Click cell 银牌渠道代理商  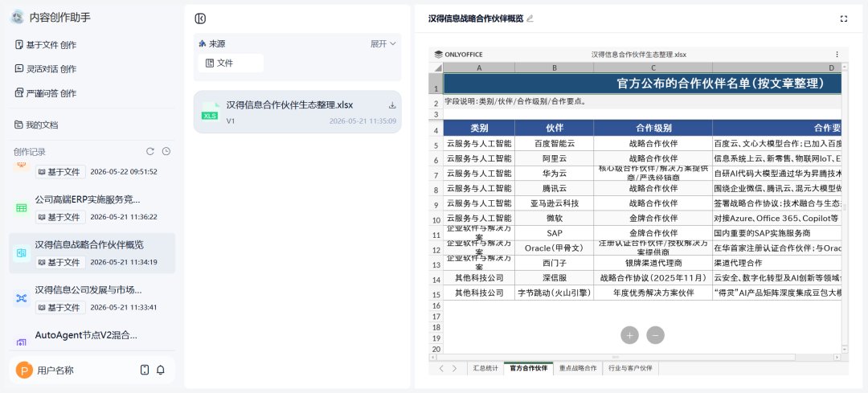point(653,263)
